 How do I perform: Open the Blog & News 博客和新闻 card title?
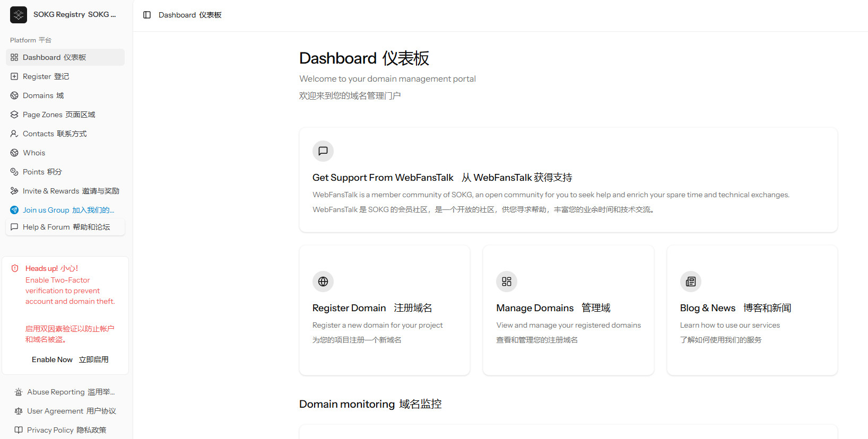click(736, 308)
